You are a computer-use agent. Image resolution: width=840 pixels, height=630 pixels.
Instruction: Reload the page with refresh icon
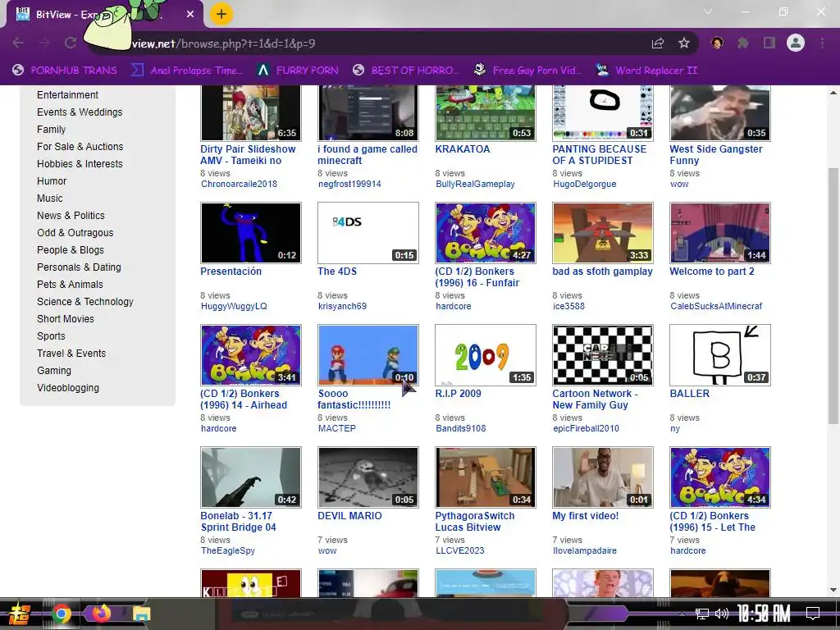(x=71, y=43)
